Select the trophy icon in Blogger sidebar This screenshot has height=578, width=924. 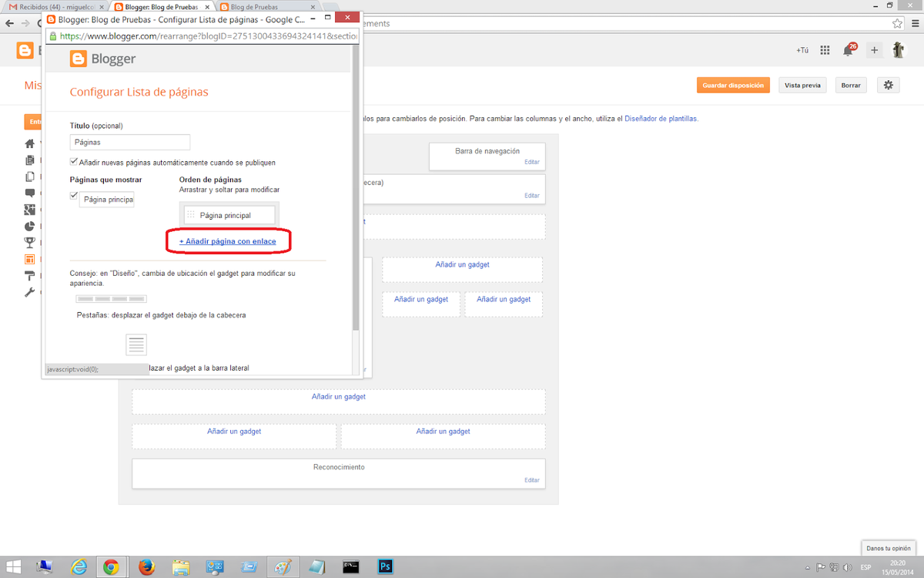coord(30,243)
